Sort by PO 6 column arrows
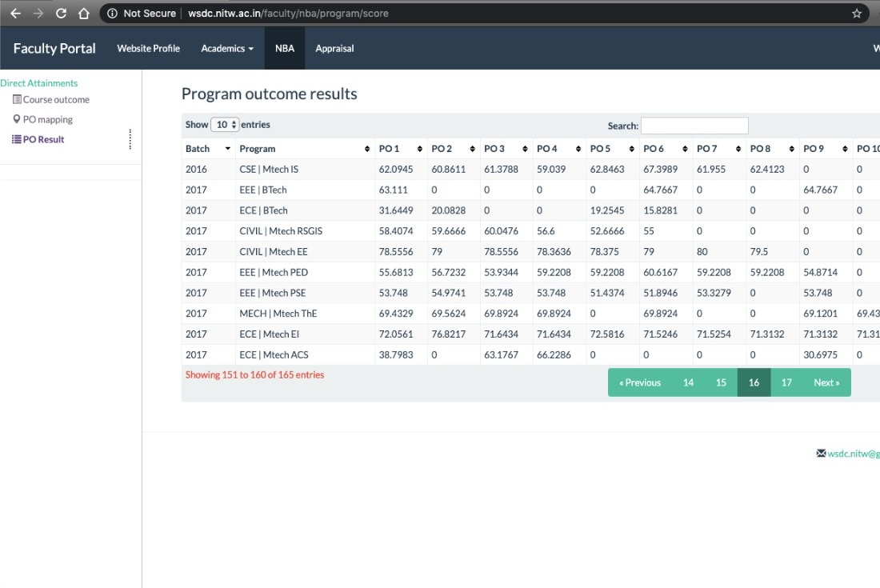This screenshot has width=880, height=588. point(686,149)
